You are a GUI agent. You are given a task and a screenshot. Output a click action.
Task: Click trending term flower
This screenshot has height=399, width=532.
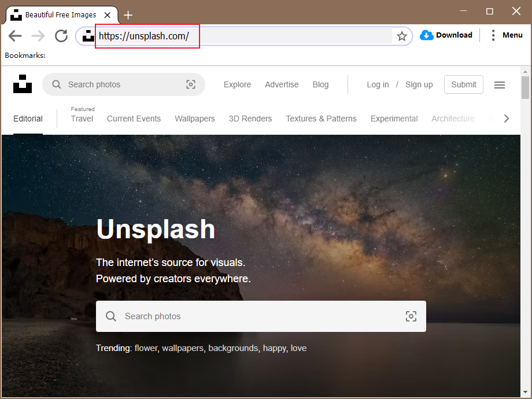146,348
